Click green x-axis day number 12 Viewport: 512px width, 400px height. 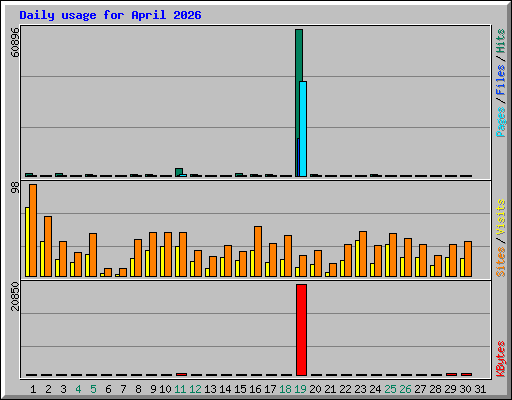pyautogui.click(x=195, y=389)
